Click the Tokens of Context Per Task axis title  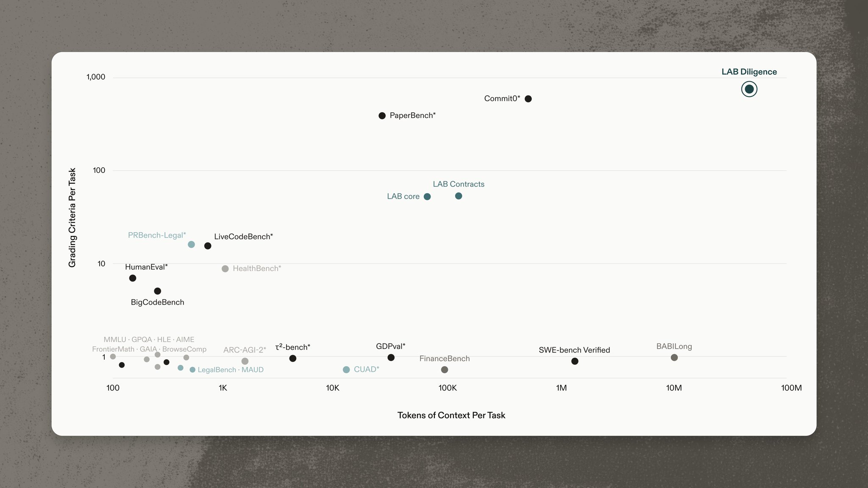point(451,415)
